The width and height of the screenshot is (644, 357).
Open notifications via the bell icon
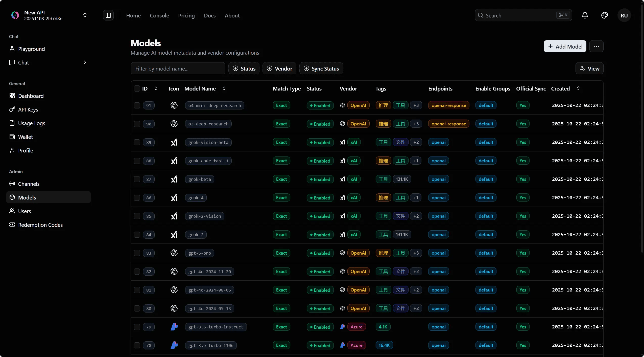[x=585, y=15]
